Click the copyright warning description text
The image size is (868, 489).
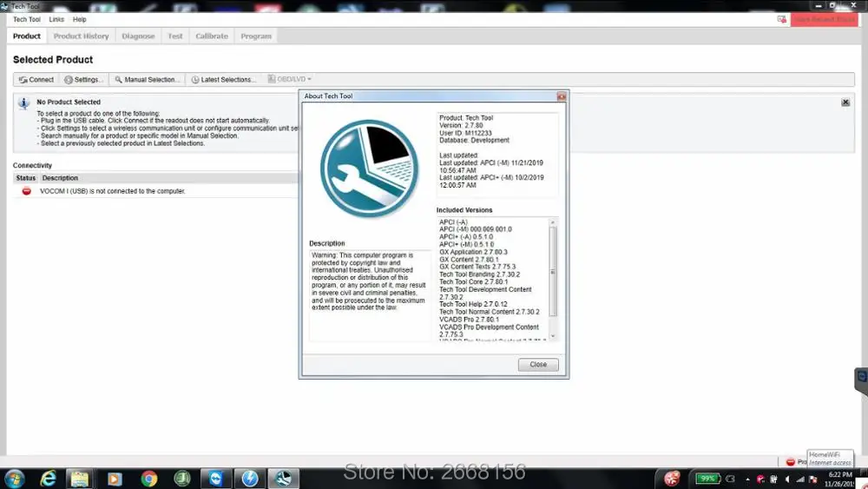point(369,281)
